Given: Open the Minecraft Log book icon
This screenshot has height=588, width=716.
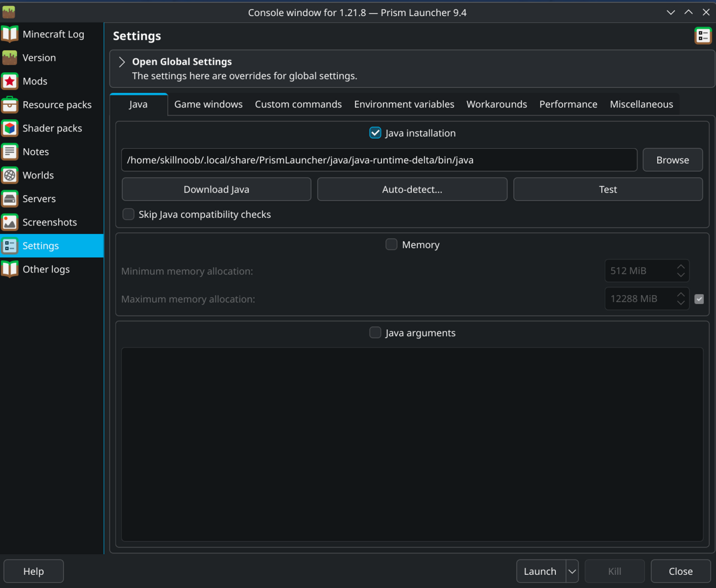Looking at the screenshot, I should (10, 34).
